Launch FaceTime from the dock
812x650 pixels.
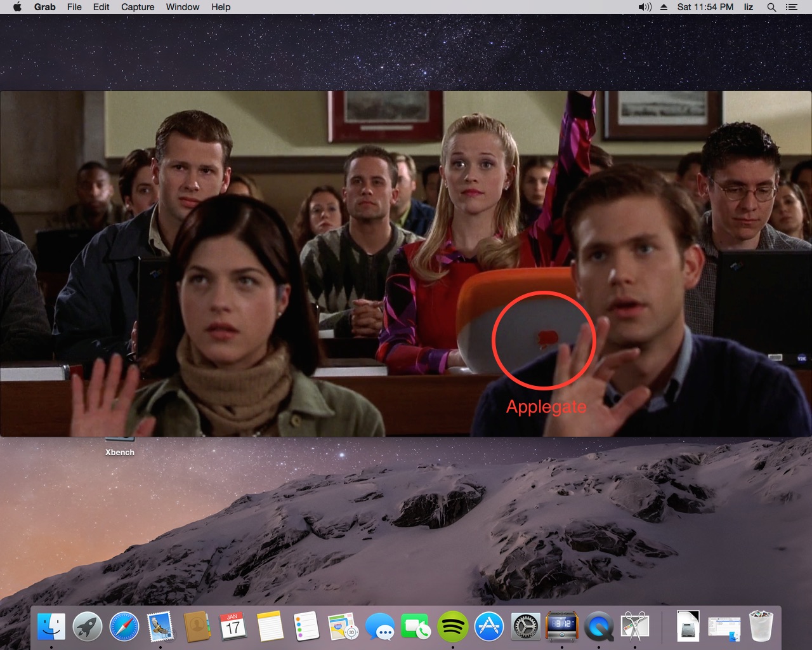pyautogui.click(x=416, y=627)
